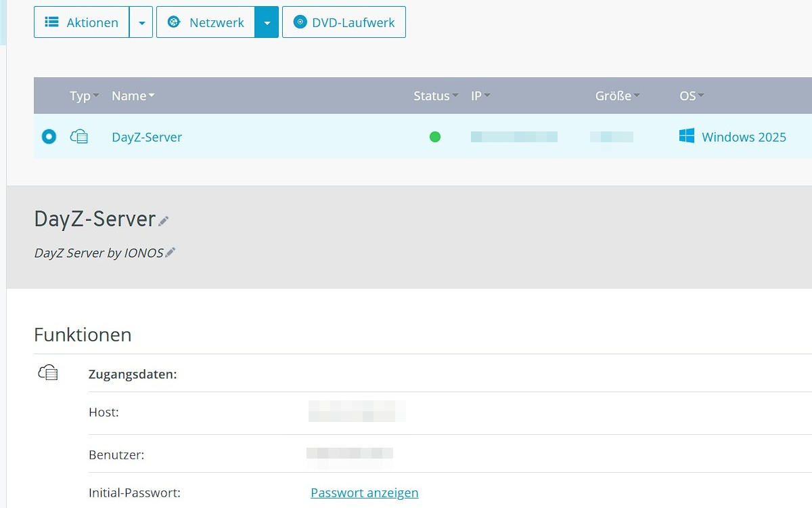812x508 pixels.
Task: Click the pencil icon beside DayZ-Server title
Action: coord(163,221)
